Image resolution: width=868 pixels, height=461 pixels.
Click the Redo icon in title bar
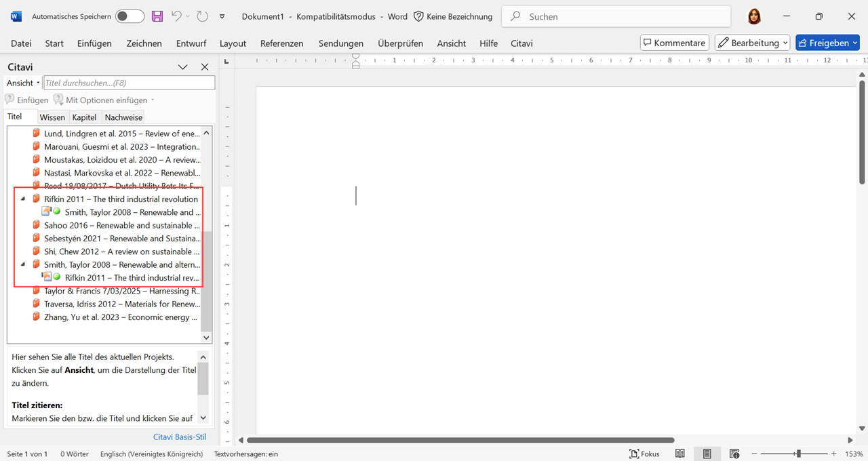202,16
